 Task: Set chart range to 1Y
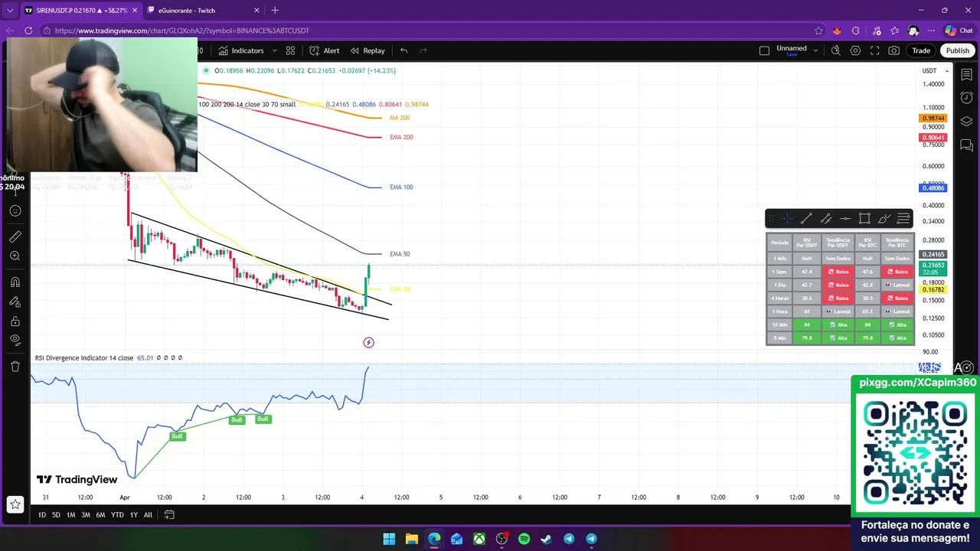[134, 515]
